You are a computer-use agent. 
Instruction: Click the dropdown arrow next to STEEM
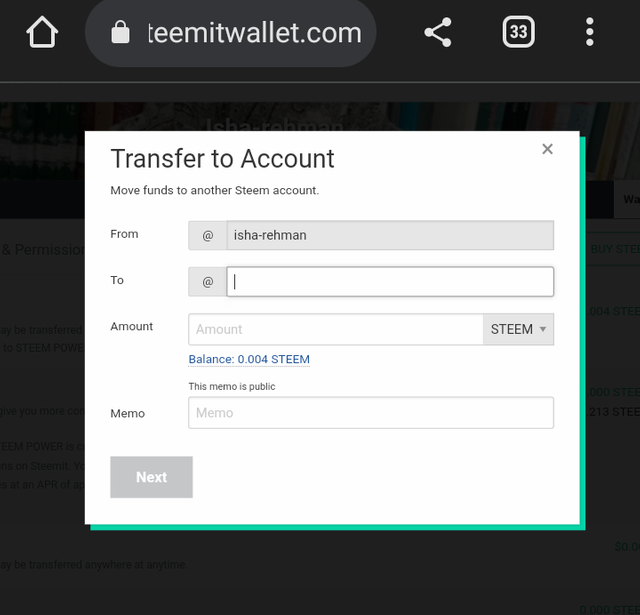pos(543,329)
